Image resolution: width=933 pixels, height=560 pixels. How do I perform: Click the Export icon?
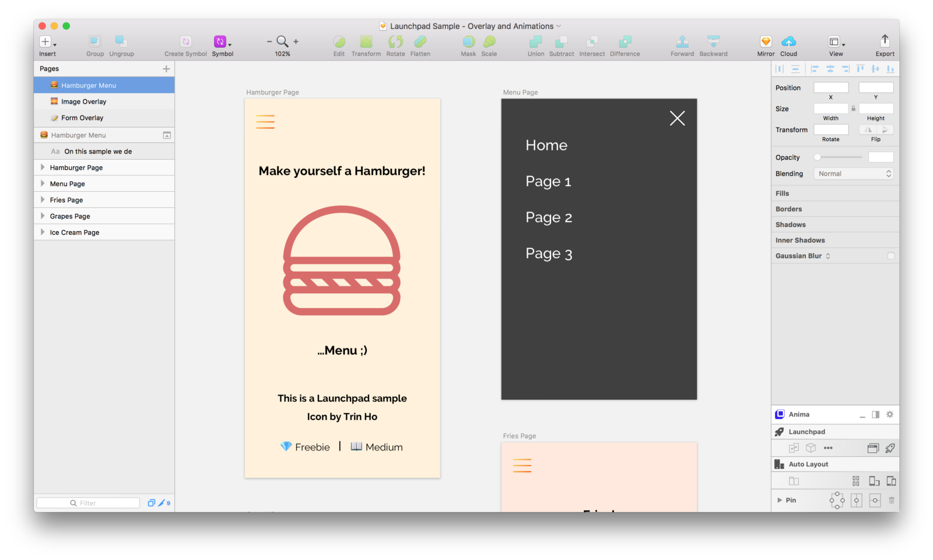click(885, 41)
